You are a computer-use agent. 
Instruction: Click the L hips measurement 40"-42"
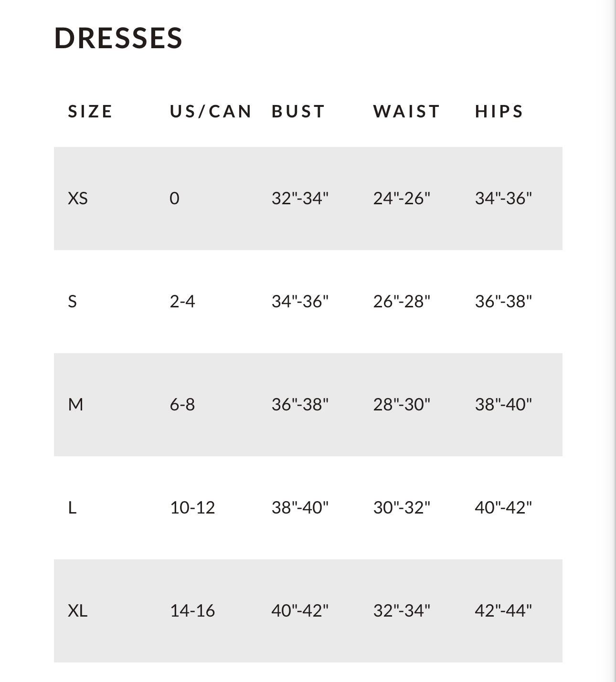pos(503,507)
